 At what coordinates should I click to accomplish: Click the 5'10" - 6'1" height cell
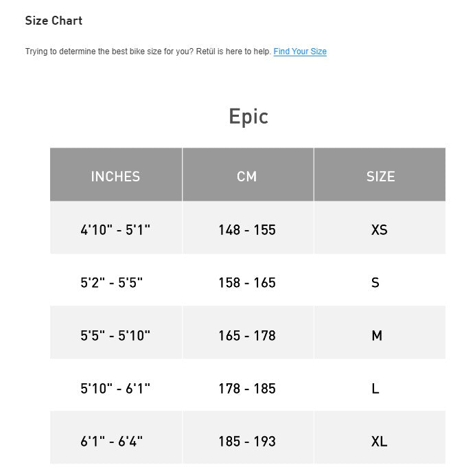click(115, 389)
